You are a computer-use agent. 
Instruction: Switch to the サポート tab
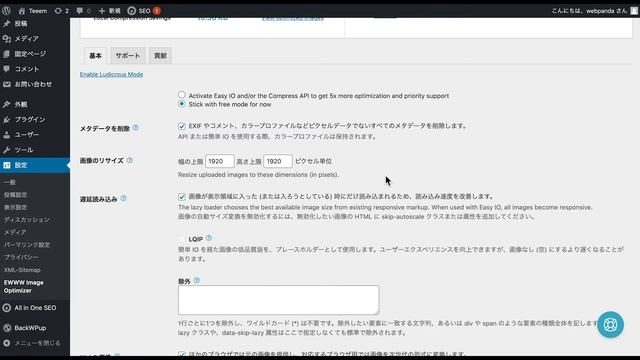tap(128, 56)
